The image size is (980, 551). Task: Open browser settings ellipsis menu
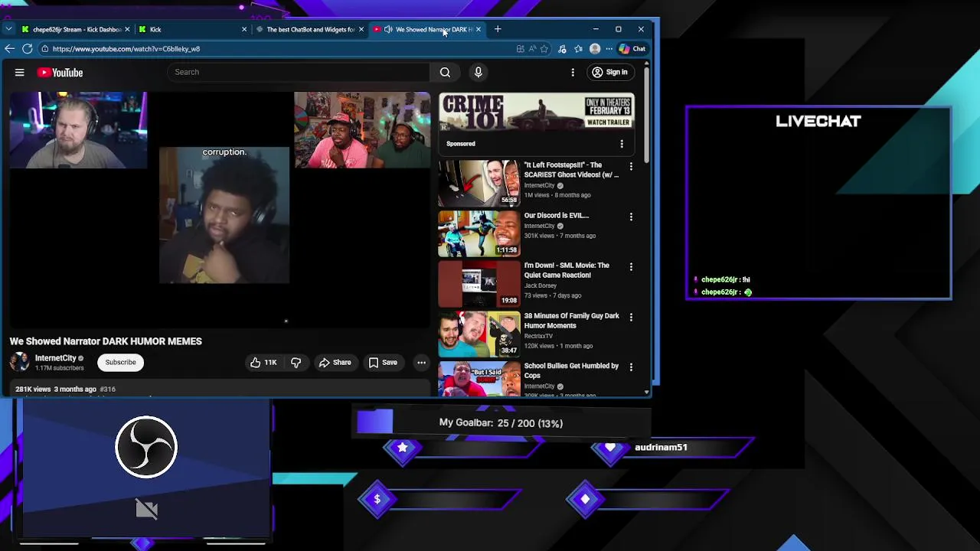coord(609,48)
